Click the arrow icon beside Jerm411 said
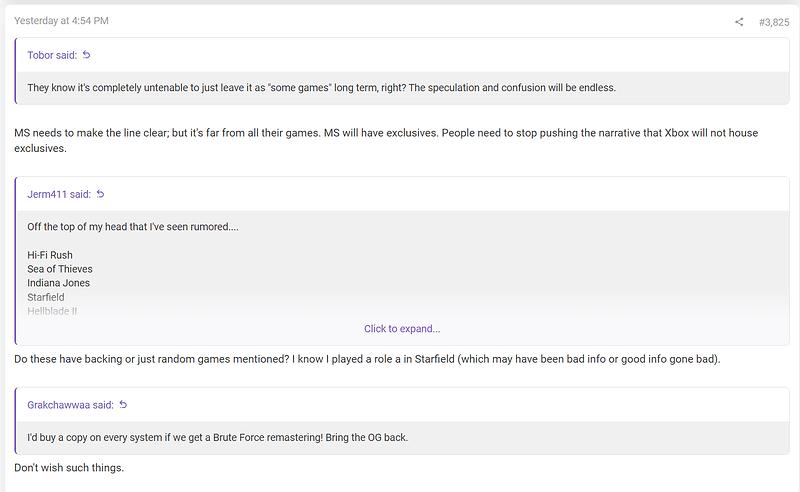This screenshot has width=800, height=492. pyautogui.click(x=100, y=194)
